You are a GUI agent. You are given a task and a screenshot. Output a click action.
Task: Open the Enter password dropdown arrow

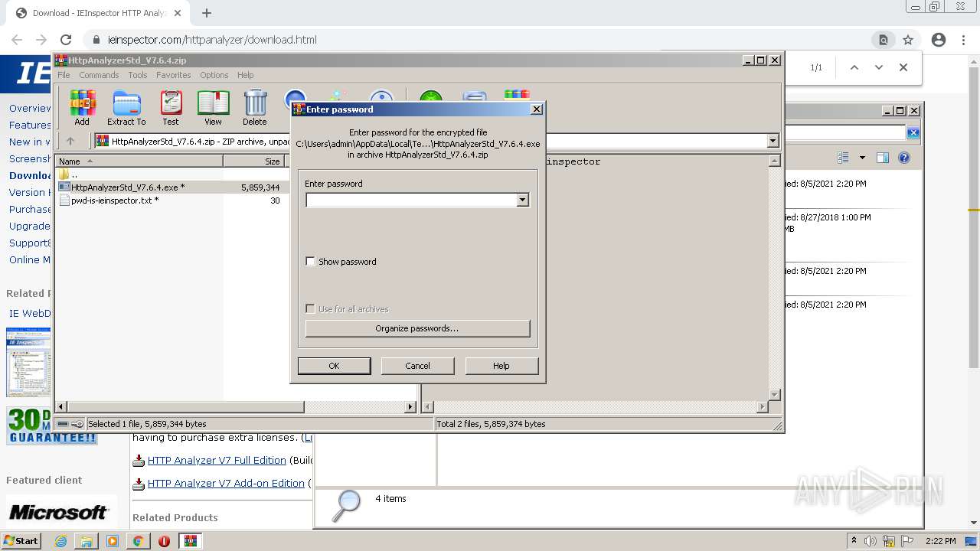(x=522, y=201)
